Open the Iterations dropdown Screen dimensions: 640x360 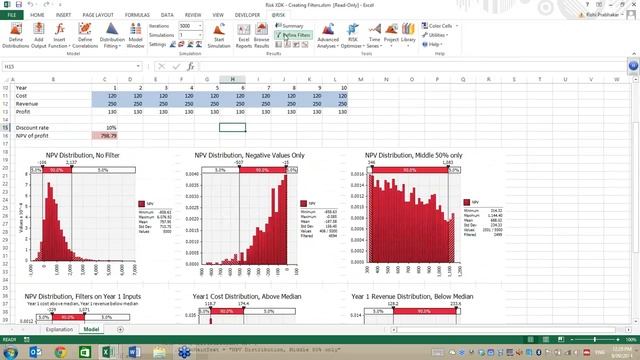(200, 26)
